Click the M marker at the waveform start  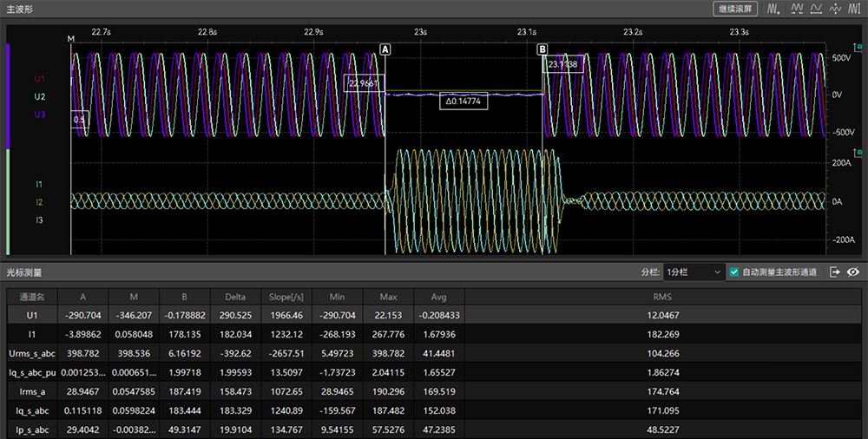pos(71,39)
